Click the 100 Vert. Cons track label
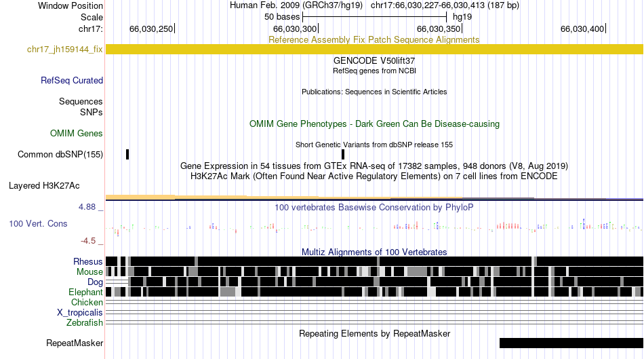 pyautogui.click(x=38, y=224)
